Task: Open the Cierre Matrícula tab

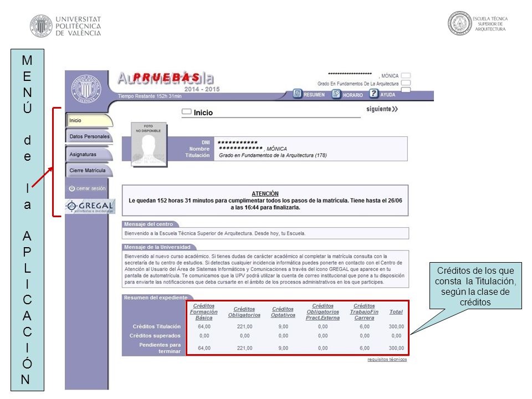Action: click(x=89, y=170)
